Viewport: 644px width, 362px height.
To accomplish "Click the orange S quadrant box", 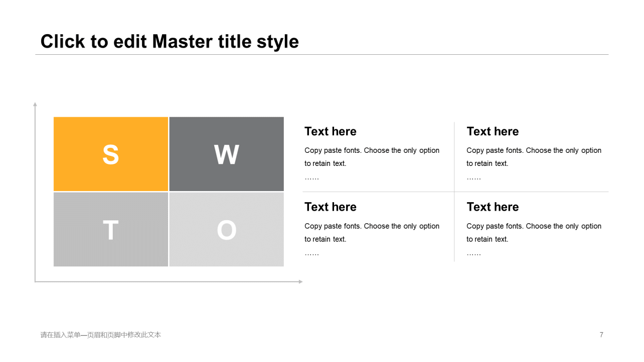I will (x=111, y=154).
